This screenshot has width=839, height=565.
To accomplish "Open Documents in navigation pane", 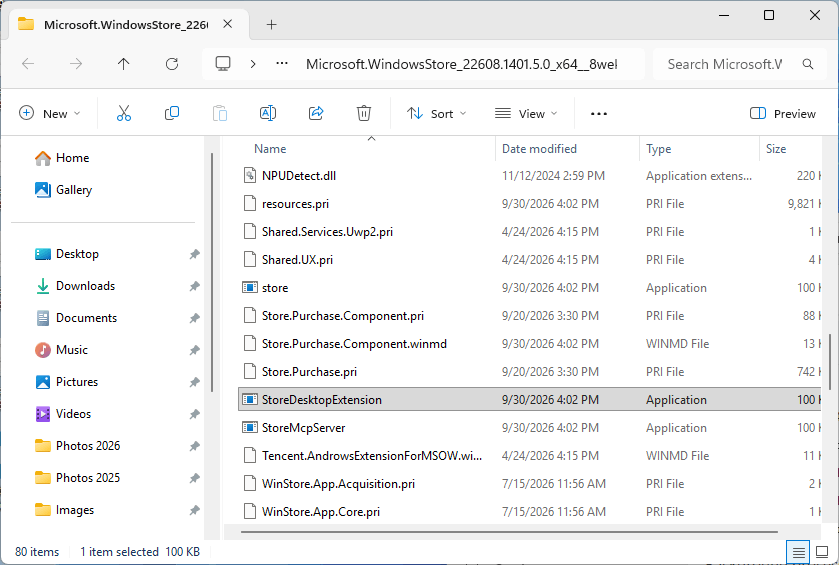I will coord(76,318).
